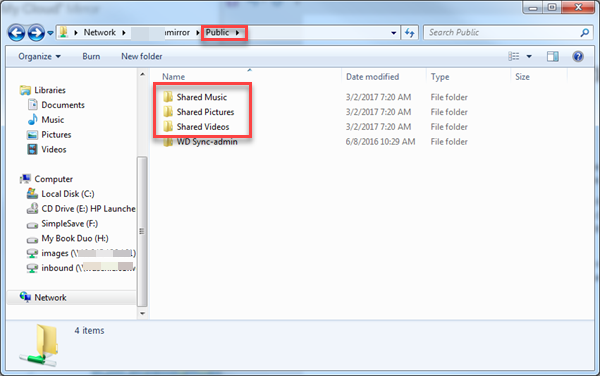Select the Shared Music folder name
This screenshot has width=600, height=376.
tap(202, 97)
